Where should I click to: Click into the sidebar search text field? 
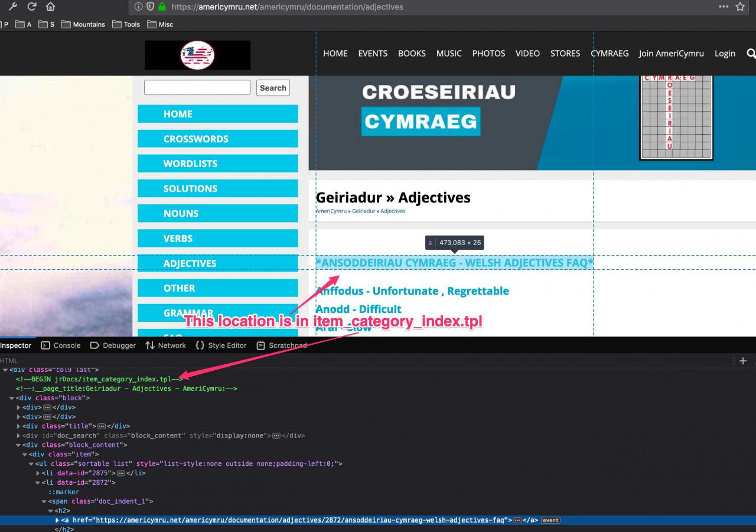click(x=197, y=88)
